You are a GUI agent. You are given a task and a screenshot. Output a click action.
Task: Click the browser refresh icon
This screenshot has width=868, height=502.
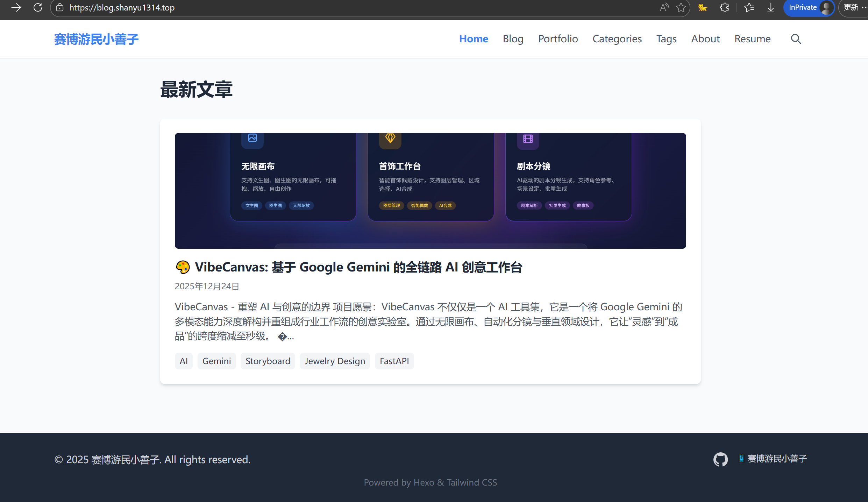[x=38, y=8]
